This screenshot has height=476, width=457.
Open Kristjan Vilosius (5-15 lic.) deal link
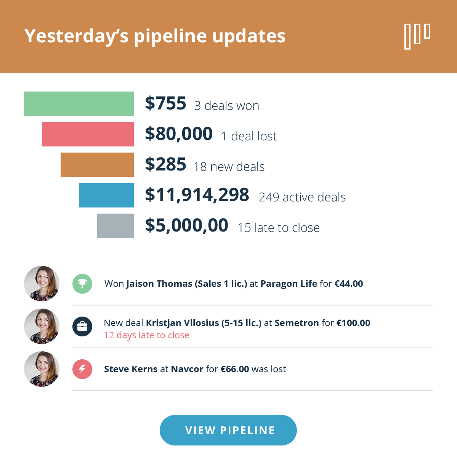pyautogui.click(x=204, y=323)
